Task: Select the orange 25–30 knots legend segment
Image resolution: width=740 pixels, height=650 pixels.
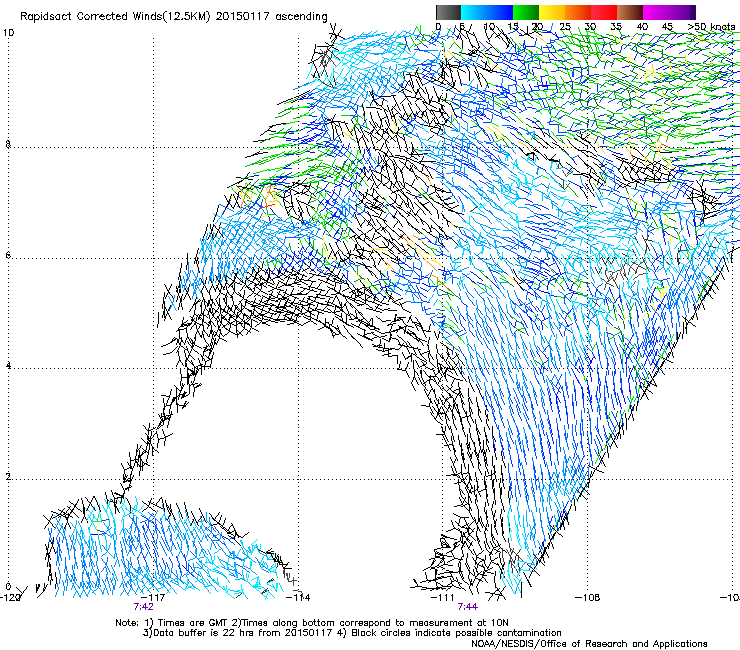Action: tap(578, 12)
